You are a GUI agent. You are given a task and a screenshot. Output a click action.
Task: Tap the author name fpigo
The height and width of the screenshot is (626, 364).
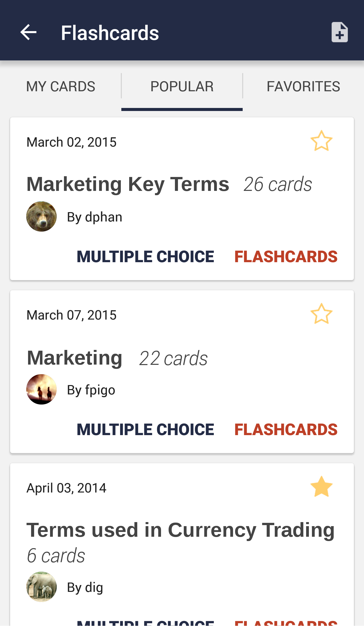pos(91,390)
